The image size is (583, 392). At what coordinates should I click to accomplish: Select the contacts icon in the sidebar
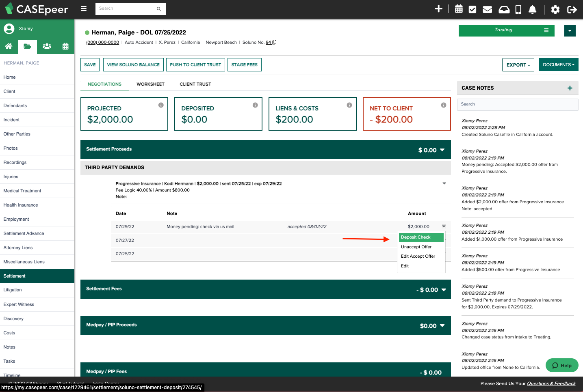point(47,46)
